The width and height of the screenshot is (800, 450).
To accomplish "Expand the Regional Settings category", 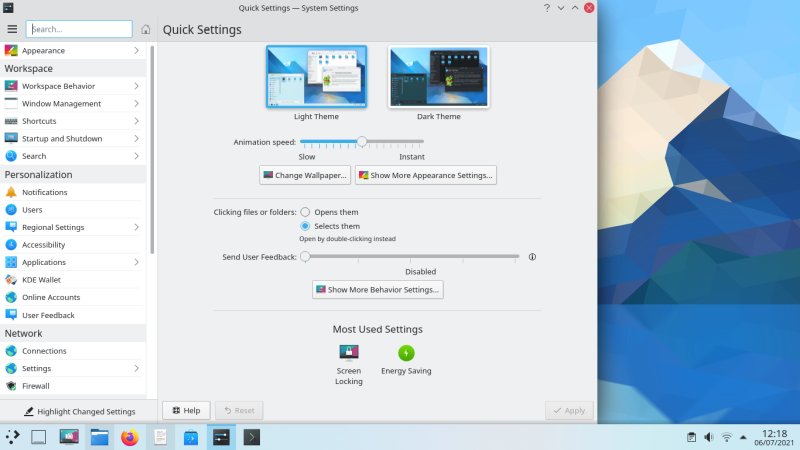I will coord(72,227).
